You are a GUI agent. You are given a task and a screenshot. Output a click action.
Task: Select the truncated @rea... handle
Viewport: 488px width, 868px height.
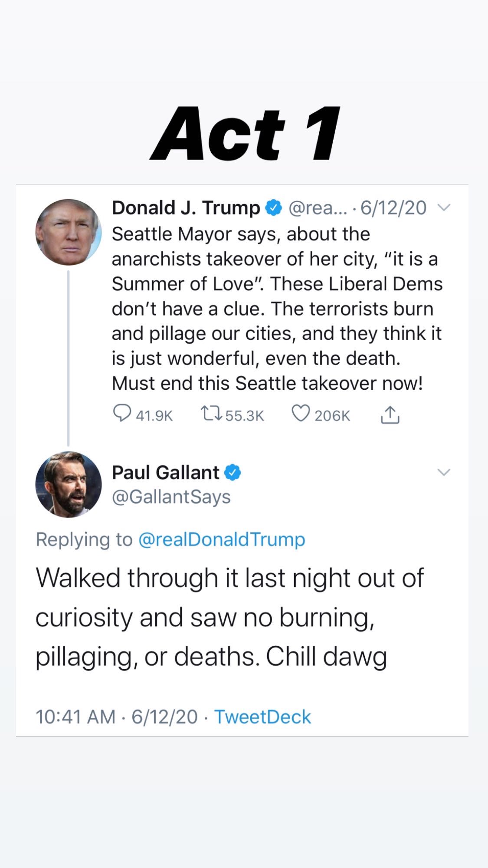(x=318, y=208)
